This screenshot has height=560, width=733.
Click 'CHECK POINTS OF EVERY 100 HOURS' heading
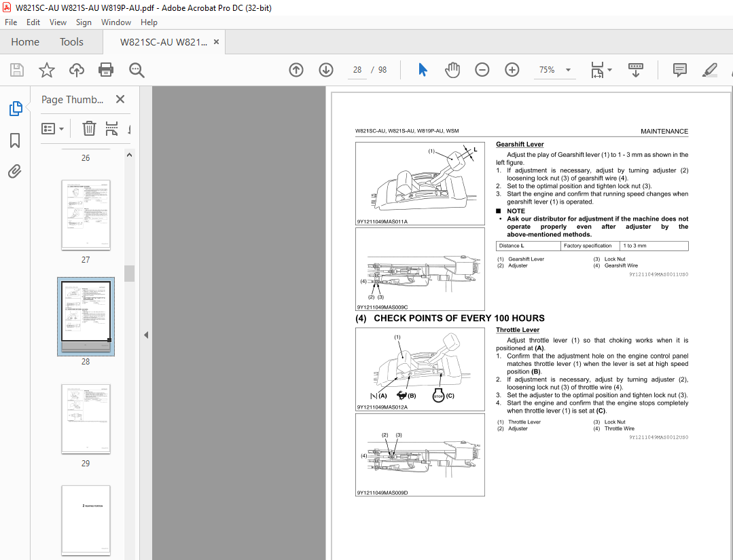tap(459, 318)
